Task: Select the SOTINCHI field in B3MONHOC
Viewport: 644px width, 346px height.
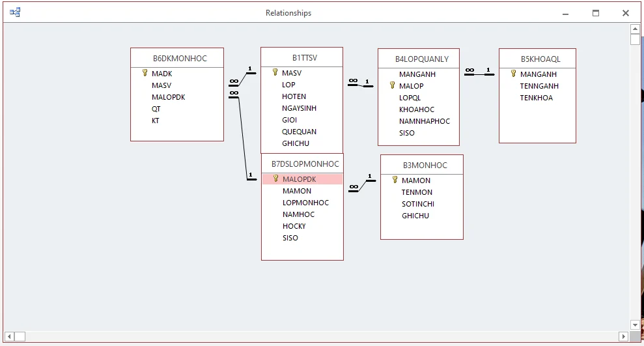Action: pyautogui.click(x=417, y=204)
